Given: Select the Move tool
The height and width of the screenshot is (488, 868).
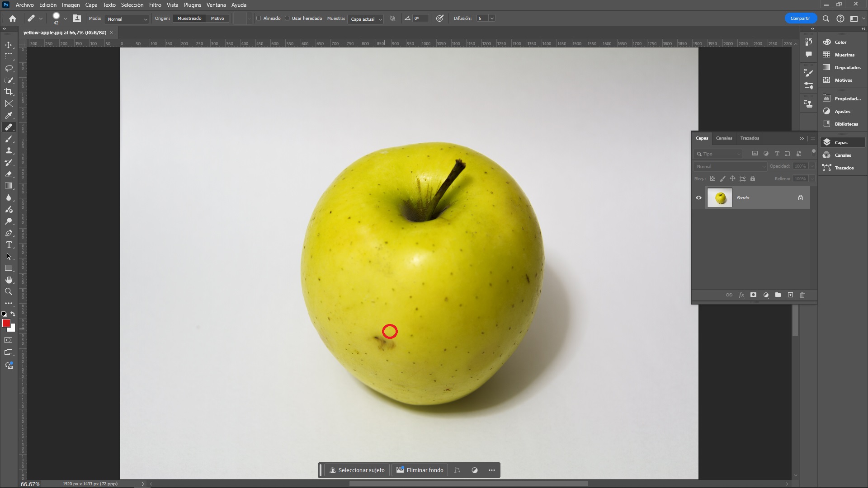Looking at the screenshot, I should click(x=9, y=45).
